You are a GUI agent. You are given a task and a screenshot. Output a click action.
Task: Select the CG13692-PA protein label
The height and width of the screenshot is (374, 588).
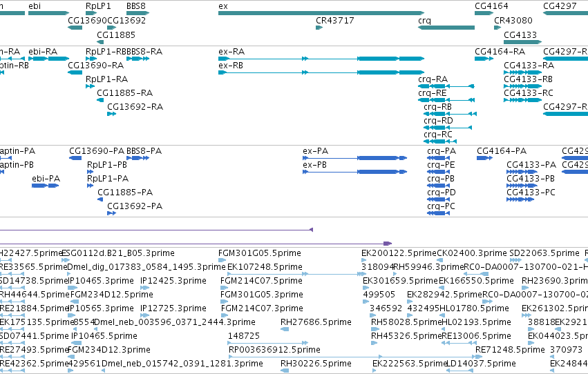(135, 206)
